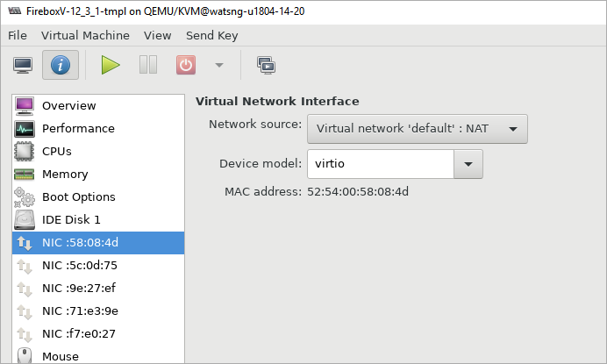Show virtual hardware details info icon
The image size is (607, 364).
coord(60,65)
